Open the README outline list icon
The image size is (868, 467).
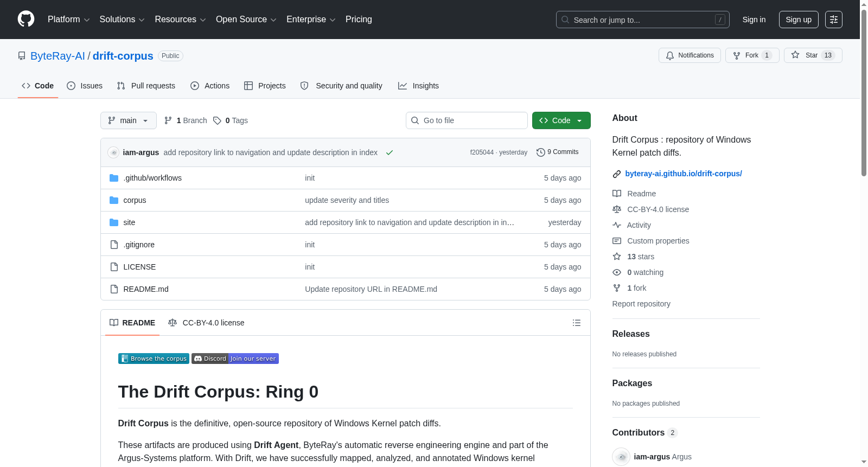[577, 323]
